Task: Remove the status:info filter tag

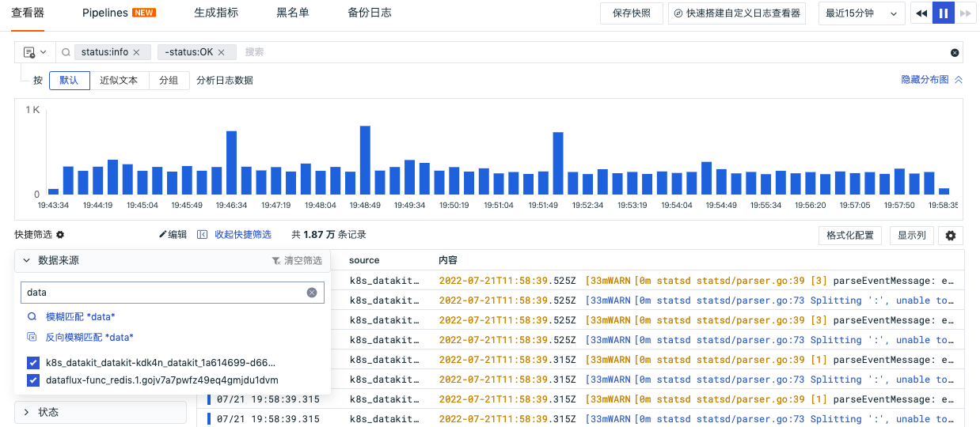Action: pos(136,52)
